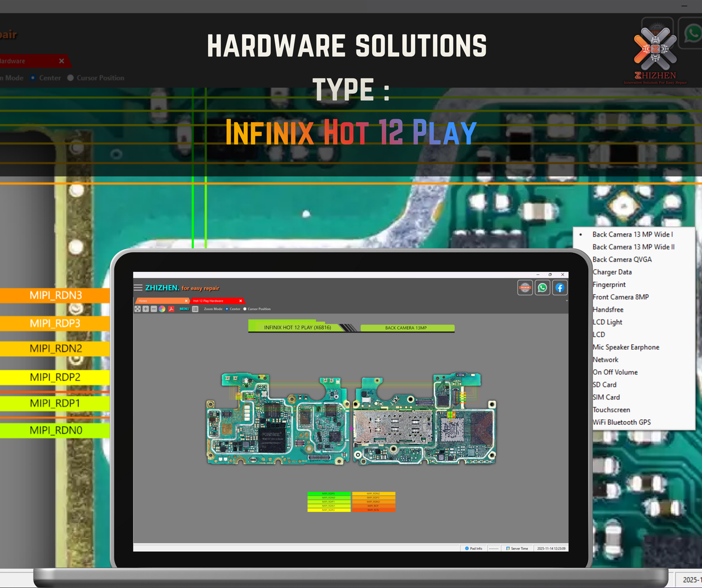Close the Home tab with its X
Viewport: 702px width, 588px height.
pos(186,301)
